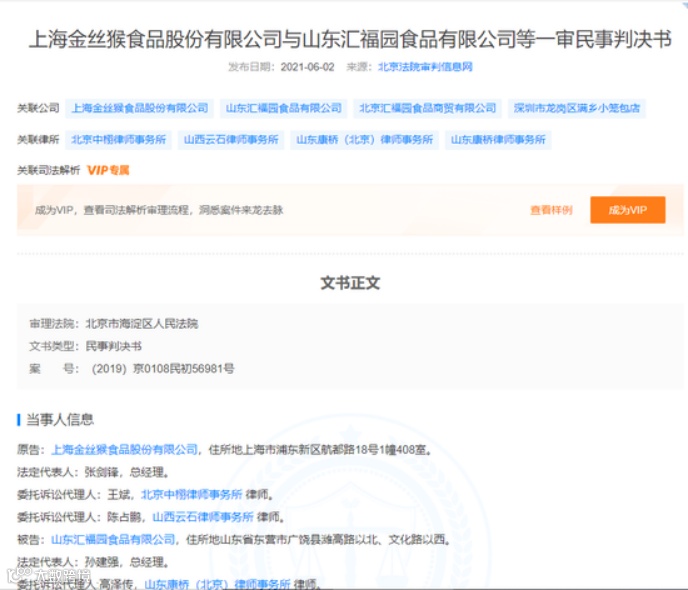
Task: Open the 查看样例 sample link
Action: (x=551, y=210)
